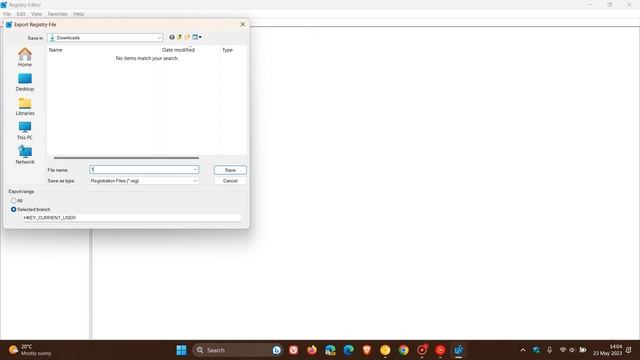Open the Edit menu in Registry Editor
This screenshot has width=640, height=360.
[21, 14]
